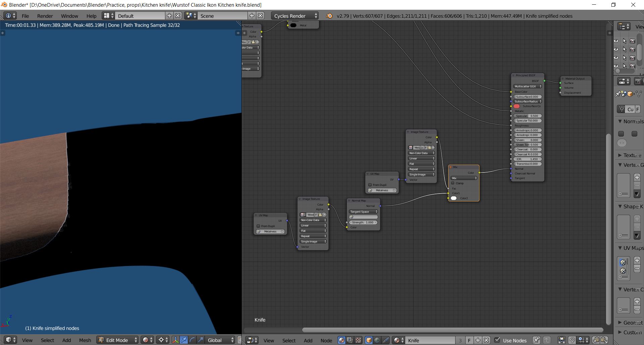Select compositing nodes tree type
644x345 pixels.
click(350, 340)
